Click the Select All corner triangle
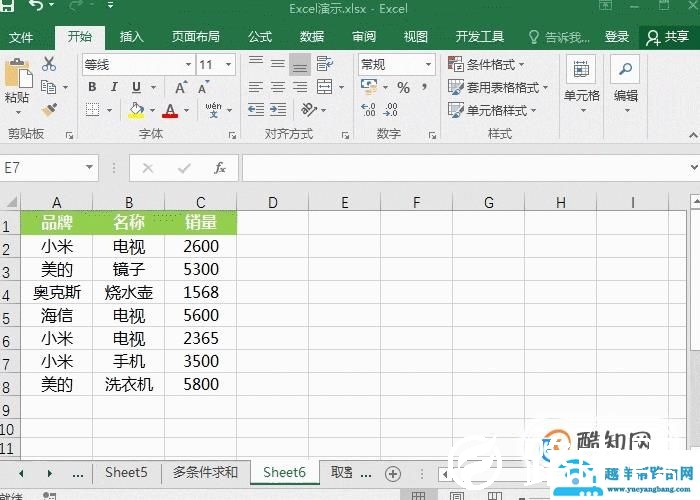 pos(12,202)
